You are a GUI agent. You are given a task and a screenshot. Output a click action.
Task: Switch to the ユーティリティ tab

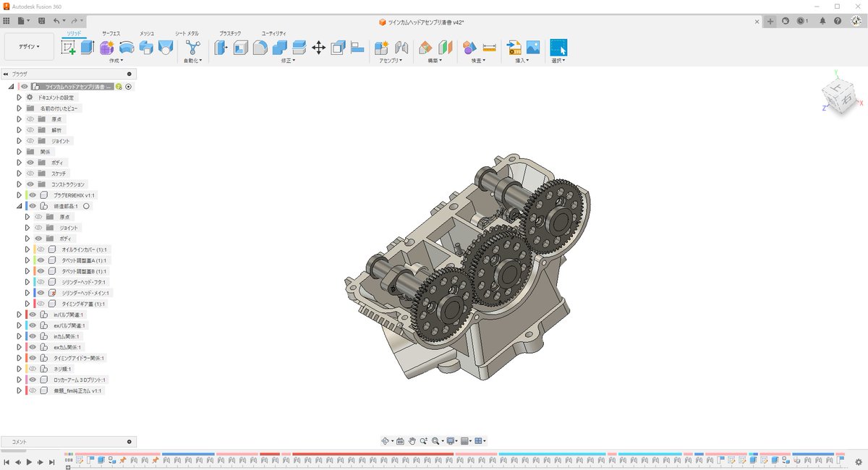coord(274,33)
